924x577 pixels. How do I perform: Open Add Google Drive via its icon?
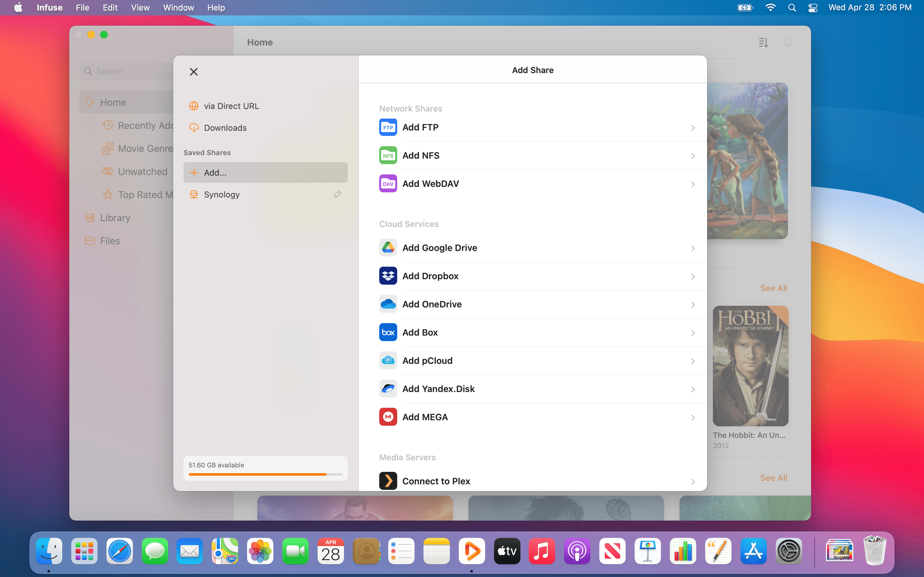pyautogui.click(x=388, y=247)
